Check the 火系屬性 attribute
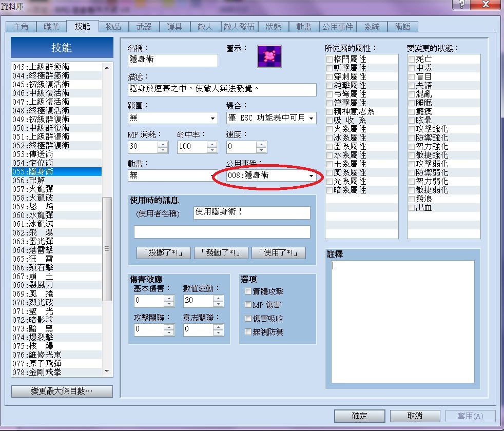This screenshot has width=504, height=431. [329, 129]
